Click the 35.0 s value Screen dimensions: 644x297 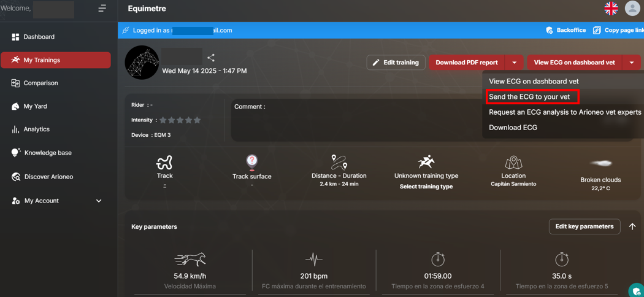tap(562, 276)
